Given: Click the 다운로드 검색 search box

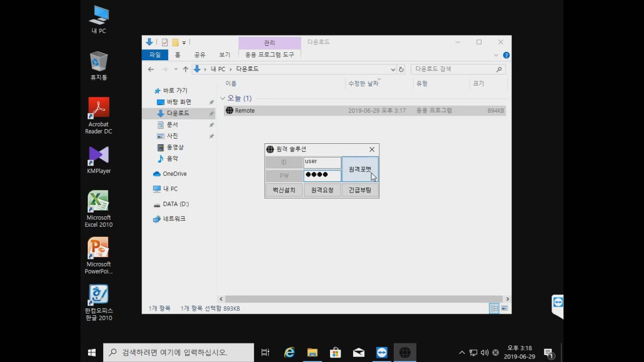Looking at the screenshot, I should (x=458, y=69).
